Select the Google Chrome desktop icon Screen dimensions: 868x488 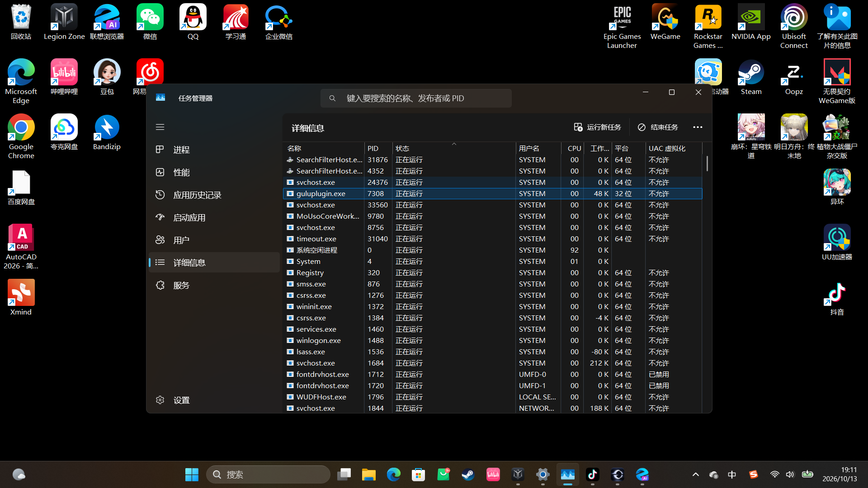pos(21,136)
